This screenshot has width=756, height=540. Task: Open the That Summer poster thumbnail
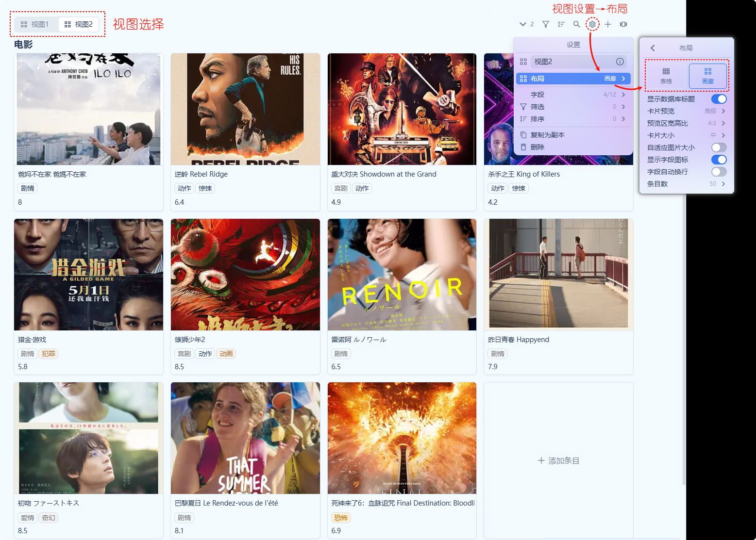click(245, 438)
